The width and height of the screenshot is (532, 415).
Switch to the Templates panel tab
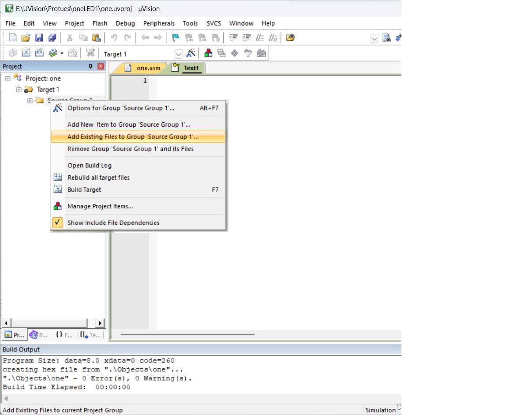tap(90, 335)
